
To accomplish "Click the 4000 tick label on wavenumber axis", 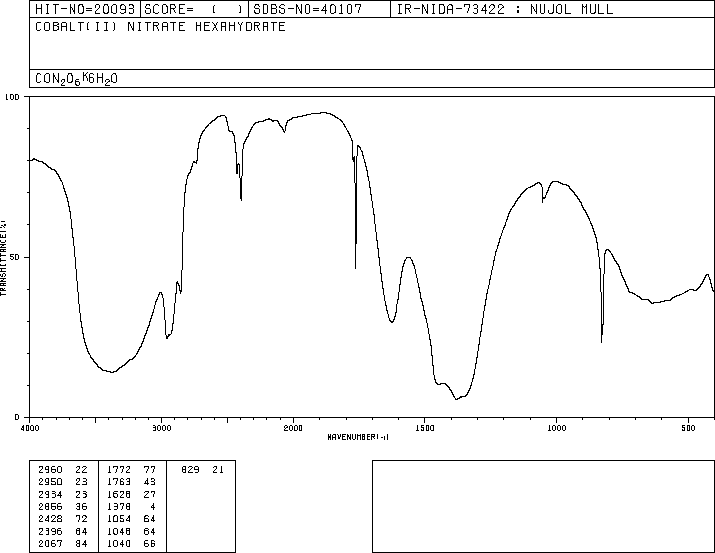I will pyautogui.click(x=30, y=428).
